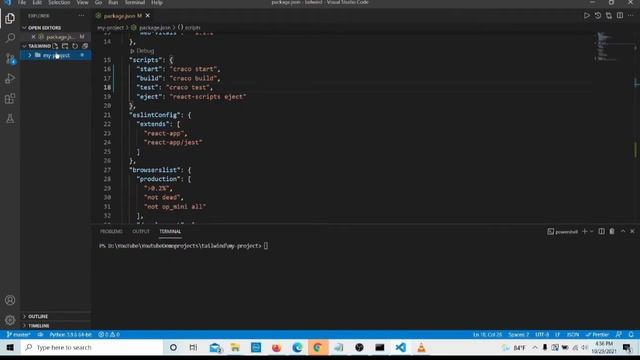
Task: Select the powershell terminal label
Action: (562, 231)
